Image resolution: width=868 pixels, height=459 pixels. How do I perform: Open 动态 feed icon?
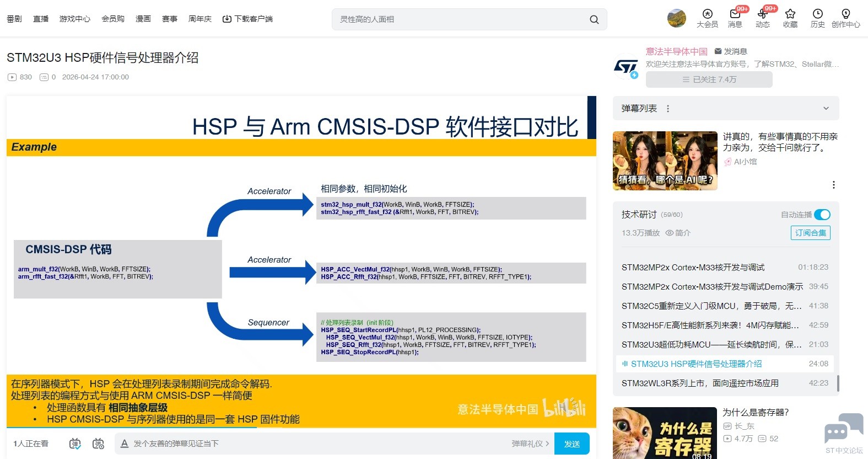point(763,18)
